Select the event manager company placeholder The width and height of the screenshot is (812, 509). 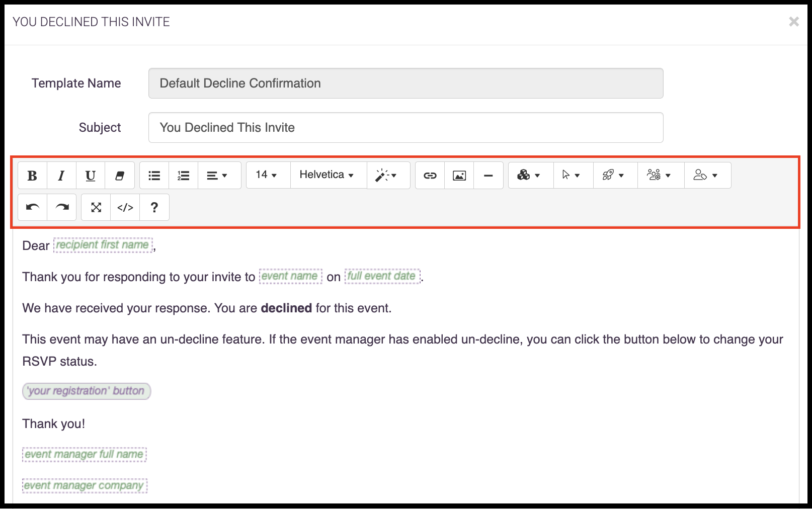[x=85, y=485]
